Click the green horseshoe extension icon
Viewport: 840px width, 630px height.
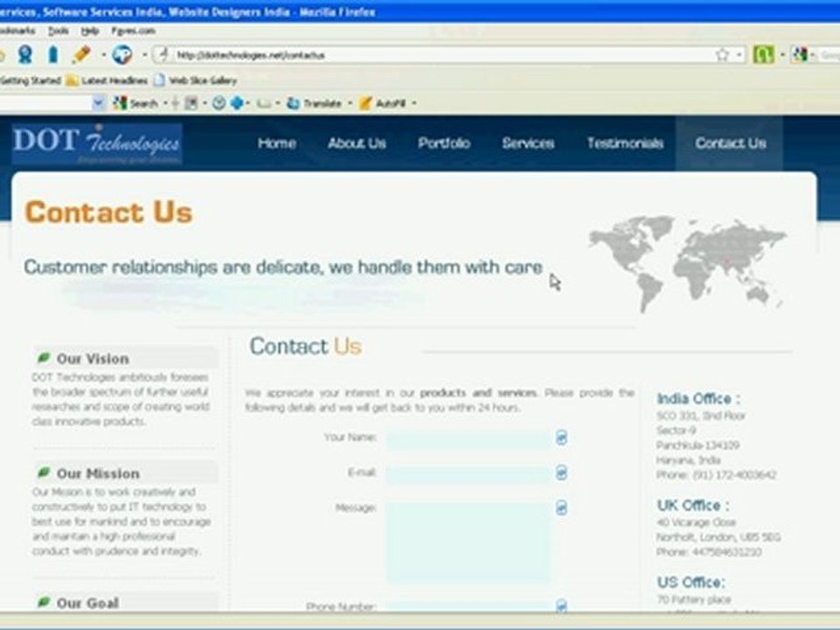pyautogui.click(x=763, y=54)
